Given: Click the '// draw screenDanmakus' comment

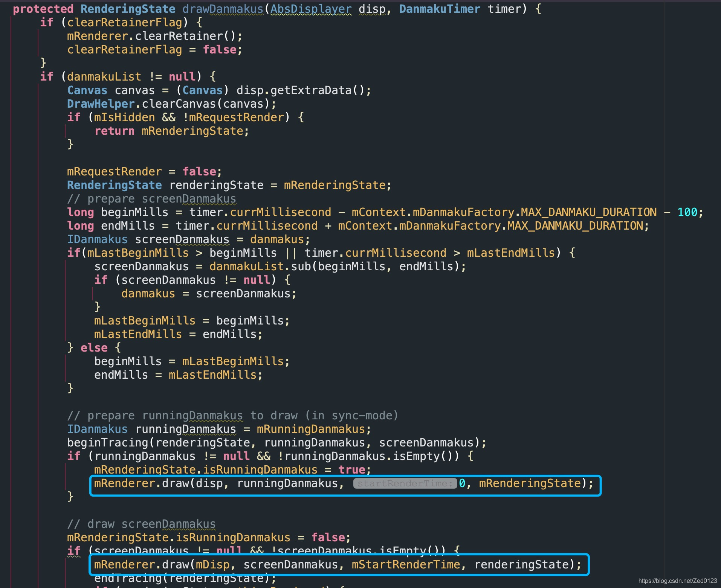Looking at the screenshot, I should [x=141, y=524].
